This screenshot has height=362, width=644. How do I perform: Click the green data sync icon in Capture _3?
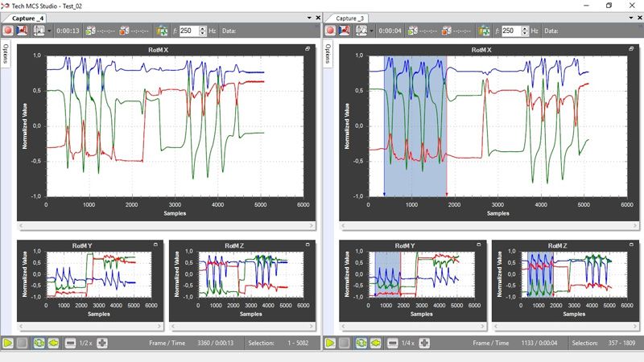pos(484,31)
